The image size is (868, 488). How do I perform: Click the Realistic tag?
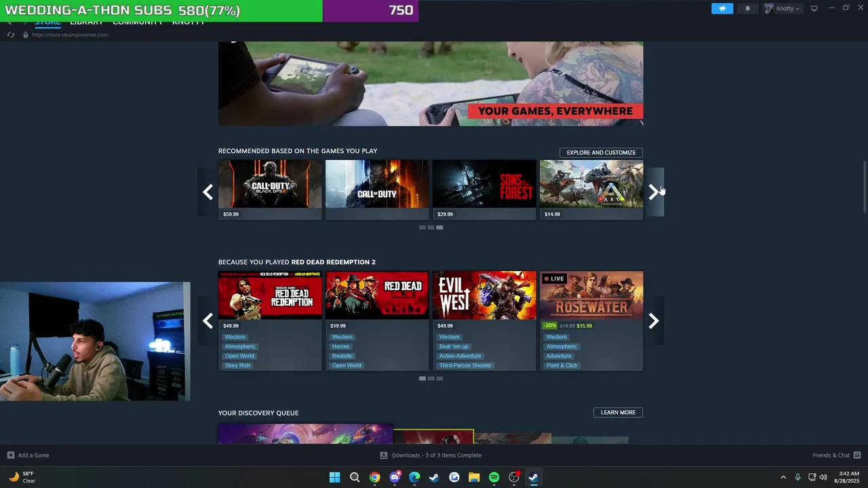(342, 356)
